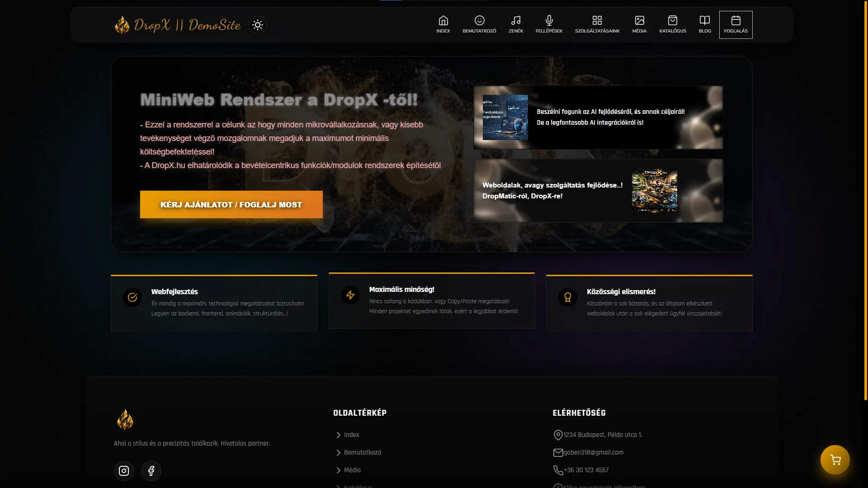Follow the Bemutatkozó sitemap link
The image size is (868, 488).
[x=363, y=452]
